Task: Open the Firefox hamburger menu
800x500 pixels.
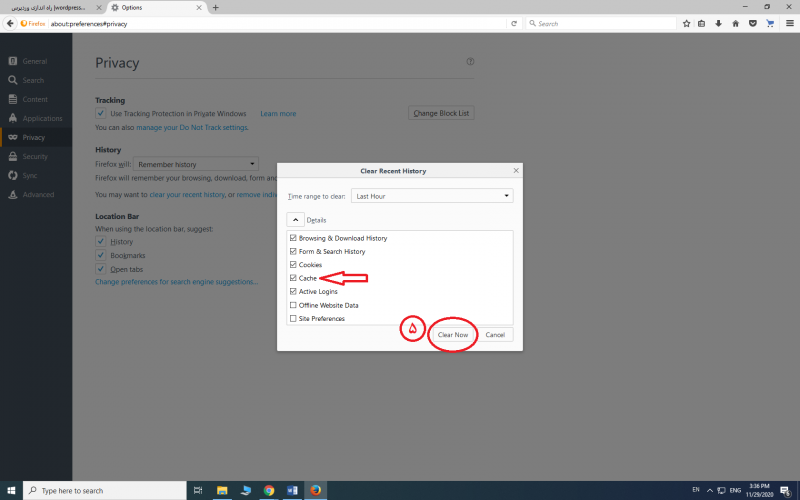Action: point(788,23)
